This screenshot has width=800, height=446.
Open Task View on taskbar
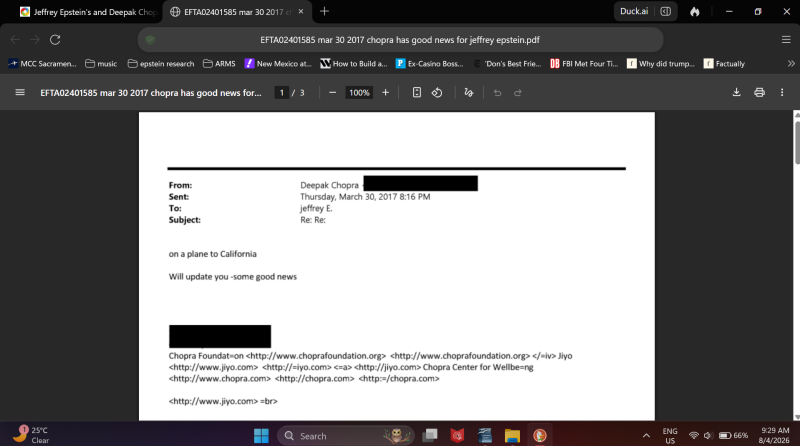pos(430,435)
